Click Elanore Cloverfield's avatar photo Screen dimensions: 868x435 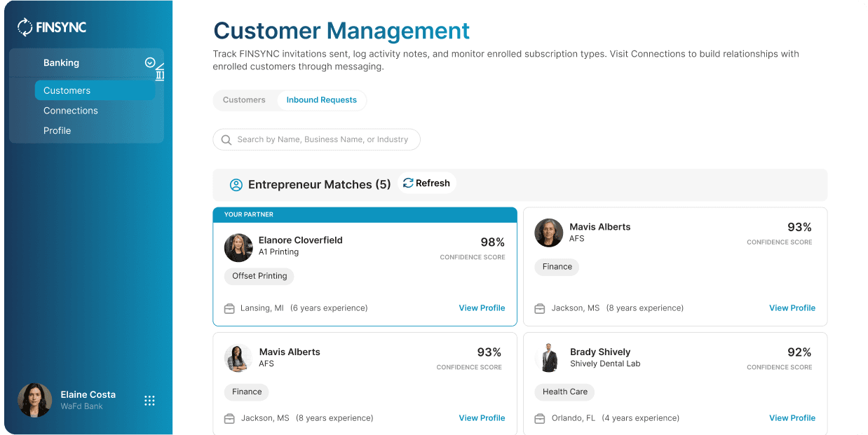pos(238,248)
